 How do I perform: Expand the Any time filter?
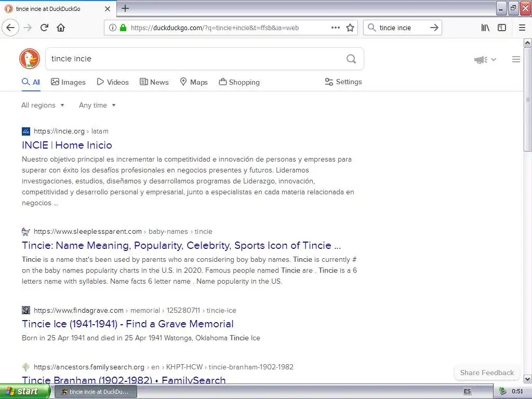[97, 105]
